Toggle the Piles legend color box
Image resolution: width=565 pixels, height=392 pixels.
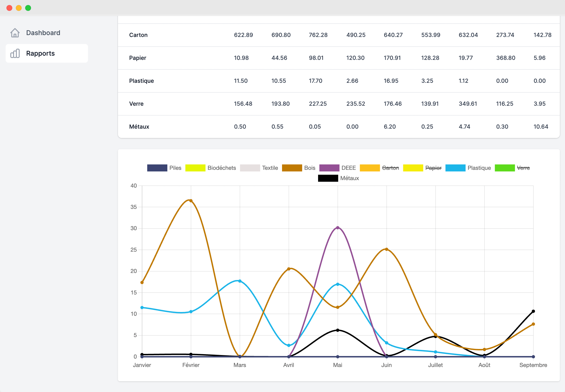157,168
